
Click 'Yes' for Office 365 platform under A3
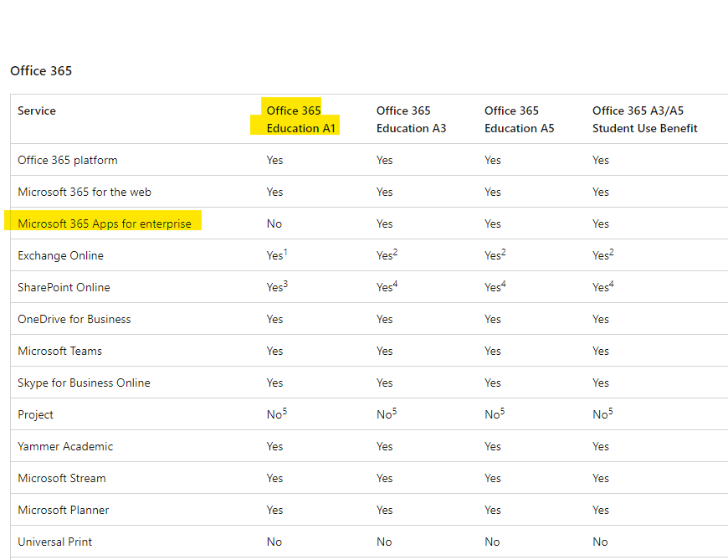point(384,160)
